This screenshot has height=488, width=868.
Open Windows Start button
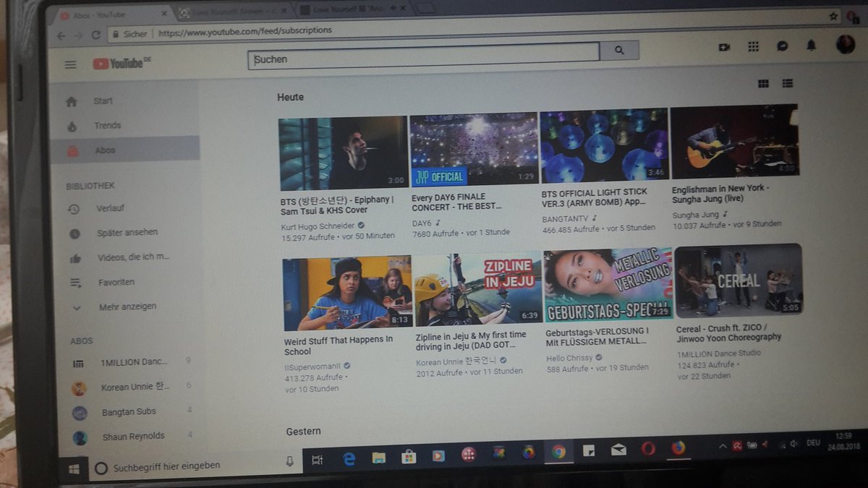tap(73, 468)
